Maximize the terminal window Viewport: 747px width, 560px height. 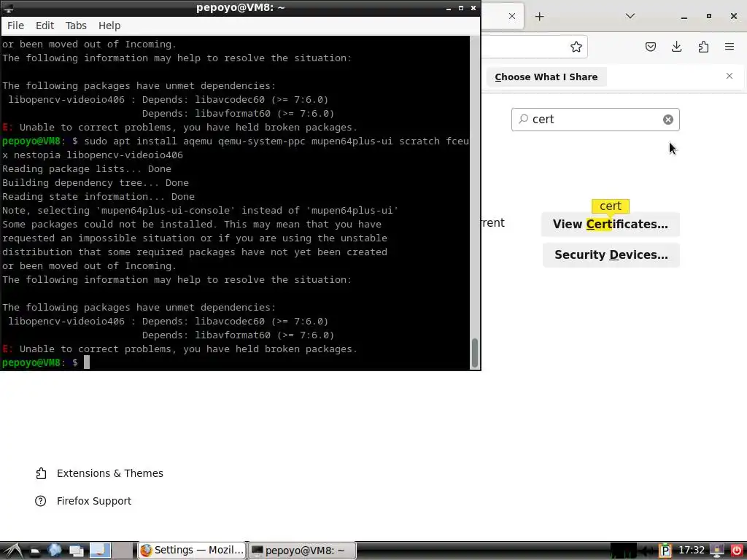(461, 8)
